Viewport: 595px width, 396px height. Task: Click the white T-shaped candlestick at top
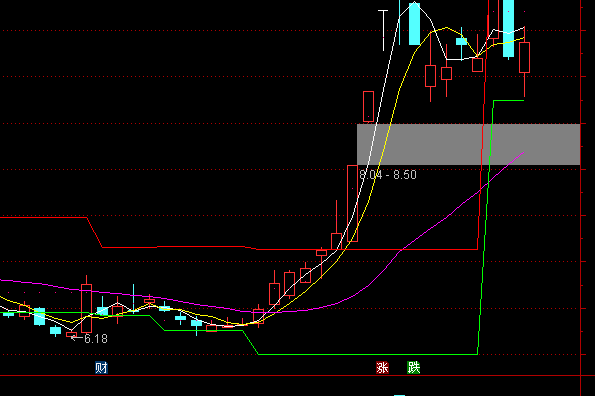tap(383, 30)
